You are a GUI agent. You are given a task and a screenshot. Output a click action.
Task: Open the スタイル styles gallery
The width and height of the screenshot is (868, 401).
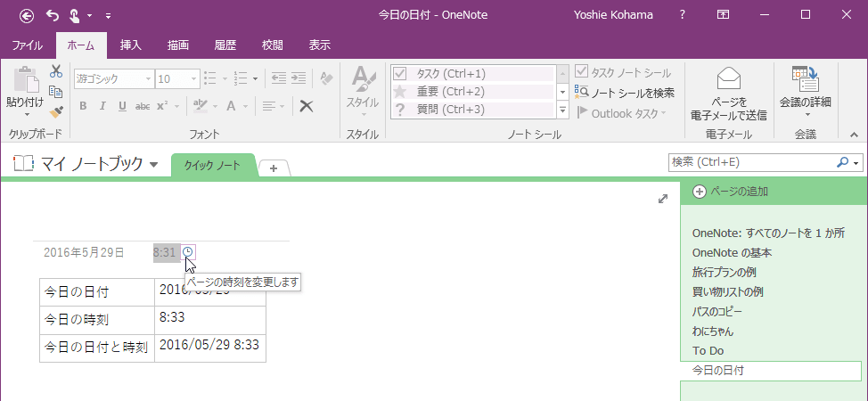pyautogui.click(x=363, y=93)
